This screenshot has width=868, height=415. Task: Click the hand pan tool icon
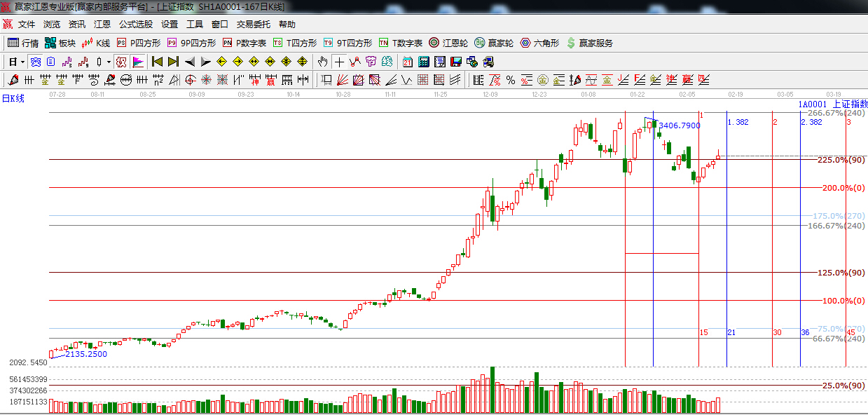(x=323, y=62)
